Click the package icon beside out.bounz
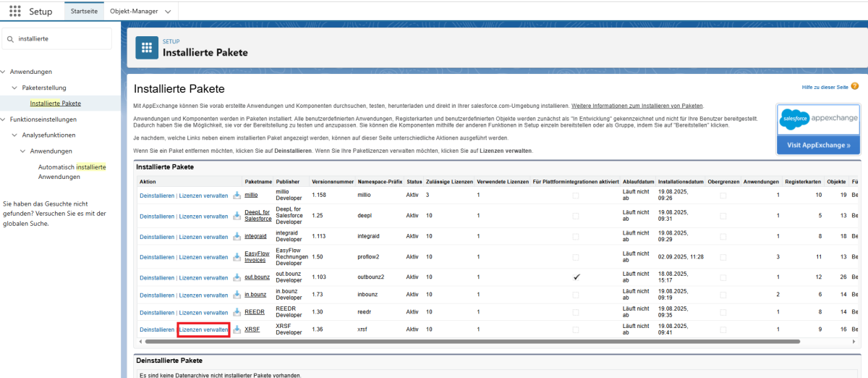 click(237, 277)
